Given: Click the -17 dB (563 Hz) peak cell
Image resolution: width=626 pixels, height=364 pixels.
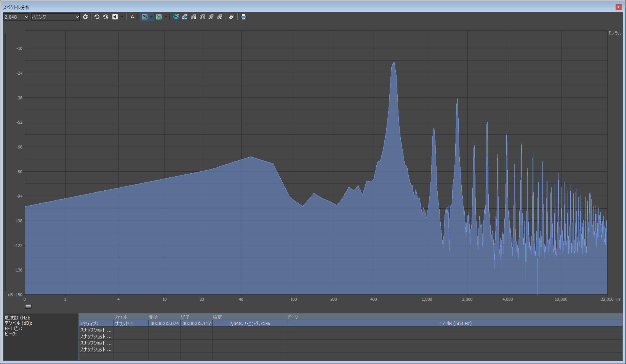Looking at the screenshot, I should point(455,323).
